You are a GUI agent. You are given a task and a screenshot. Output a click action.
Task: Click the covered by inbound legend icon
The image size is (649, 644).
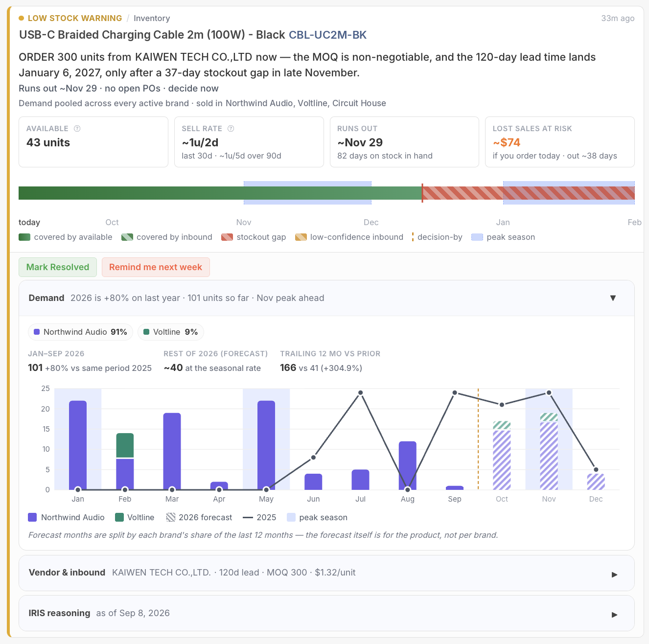pyautogui.click(x=127, y=237)
